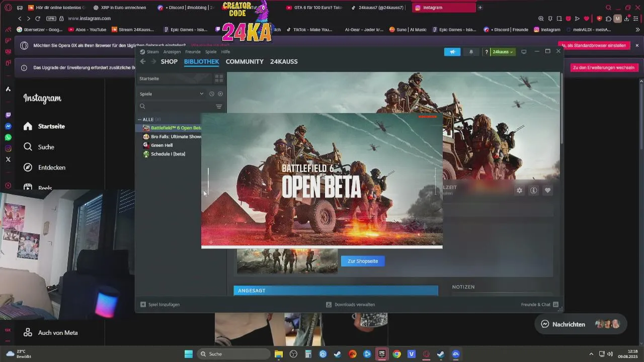Screen dimensions: 644x362
Task: Reload the Instagram page
Action: click(38, 19)
